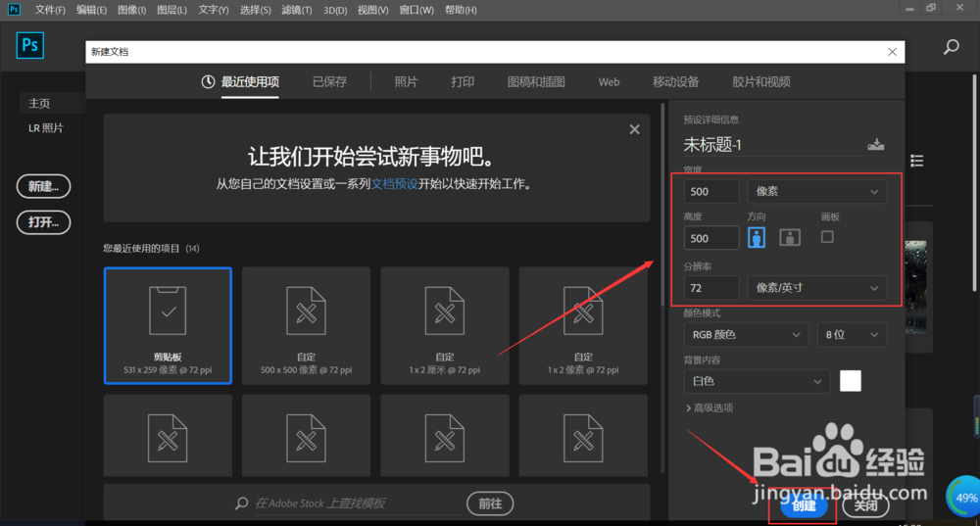Image resolution: width=980 pixels, height=526 pixels.
Task: Enable the 画板 checkbox
Action: pos(827,237)
